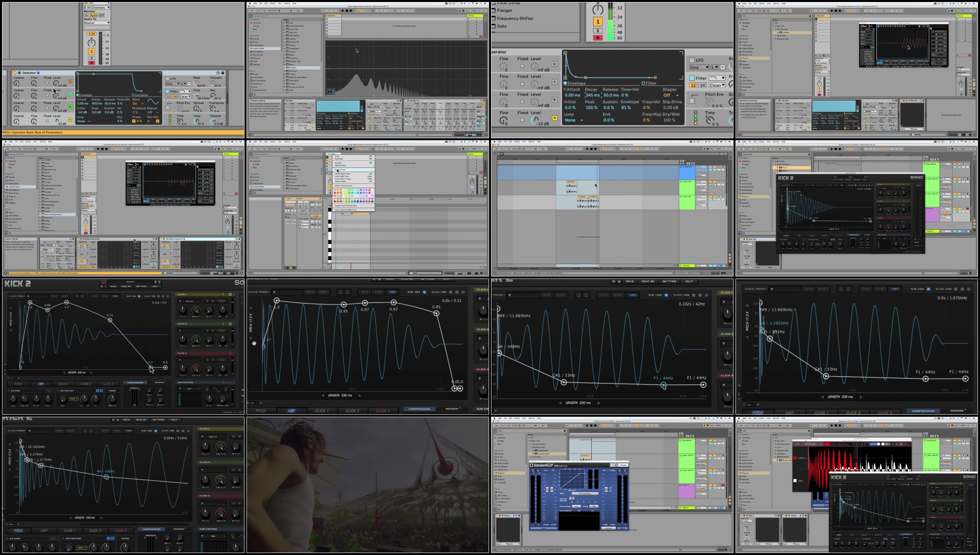The height and width of the screenshot is (555, 980).
Task: Click the enlarged Operator title bar save-preset disk icon
Action: 223,73
